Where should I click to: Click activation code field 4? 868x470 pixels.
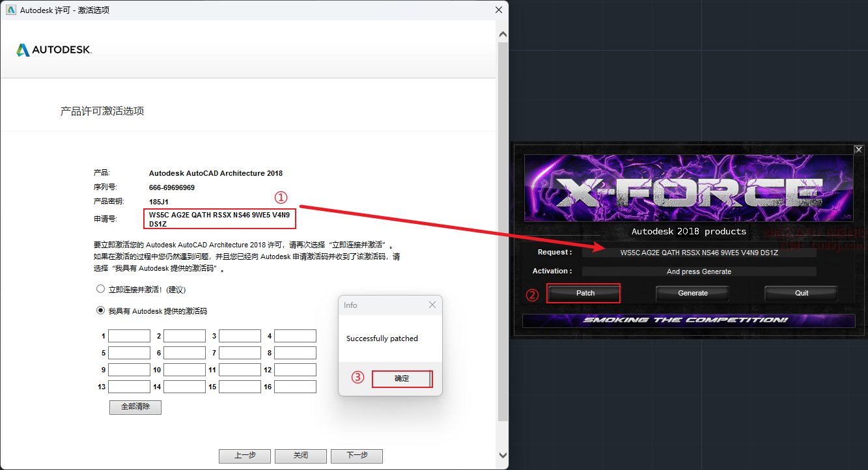295,336
